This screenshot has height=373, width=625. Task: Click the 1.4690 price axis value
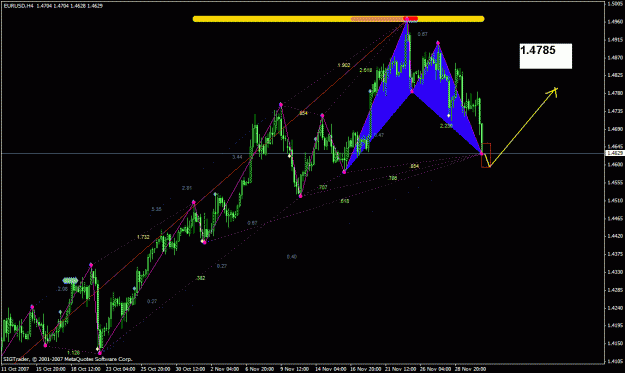(615, 129)
